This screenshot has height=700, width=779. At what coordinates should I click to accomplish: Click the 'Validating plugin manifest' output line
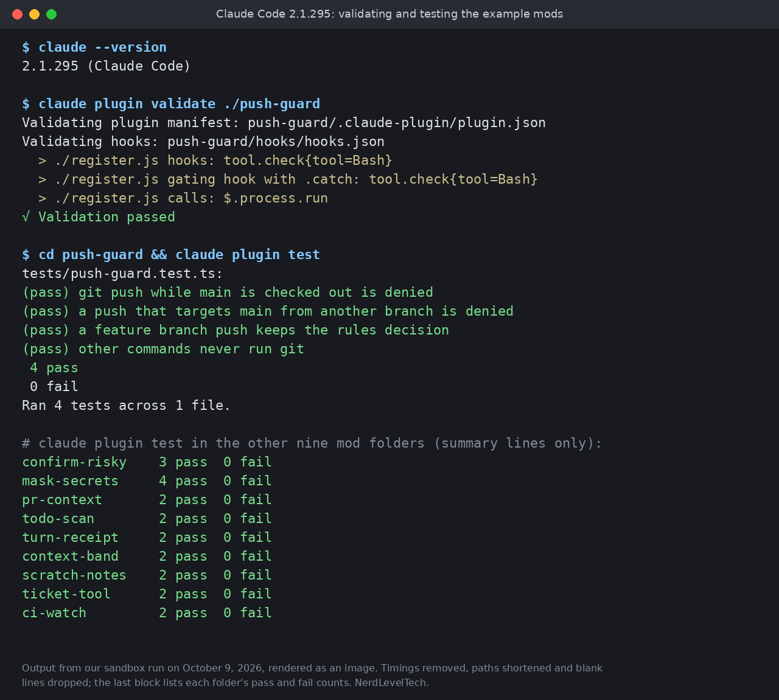pyautogui.click(x=284, y=123)
